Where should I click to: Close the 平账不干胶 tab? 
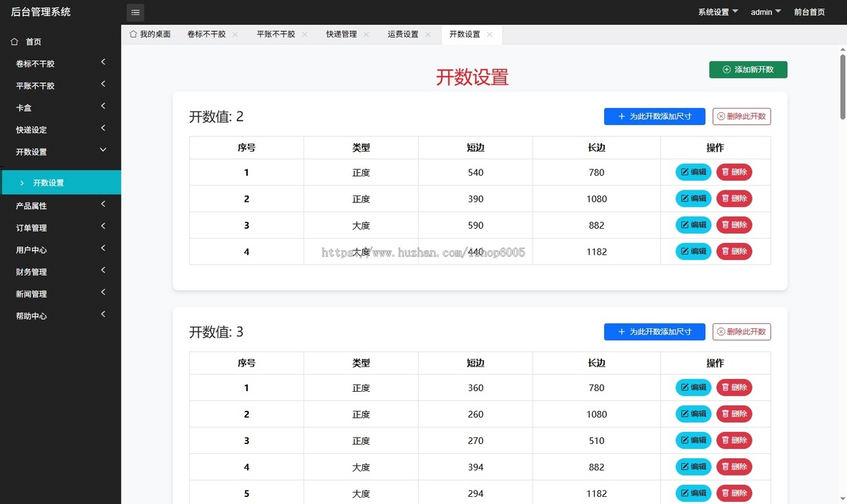point(304,35)
